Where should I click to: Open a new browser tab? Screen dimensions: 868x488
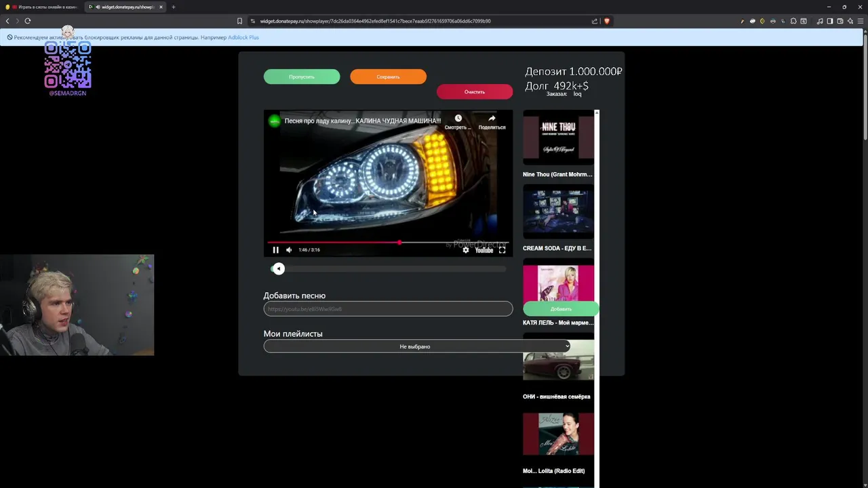(x=174, y=7)
